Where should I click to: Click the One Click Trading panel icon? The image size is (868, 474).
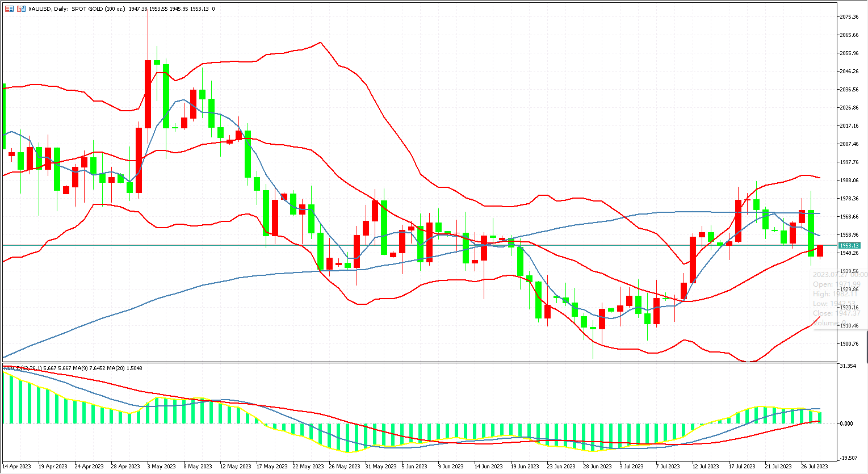click(9, 9)
